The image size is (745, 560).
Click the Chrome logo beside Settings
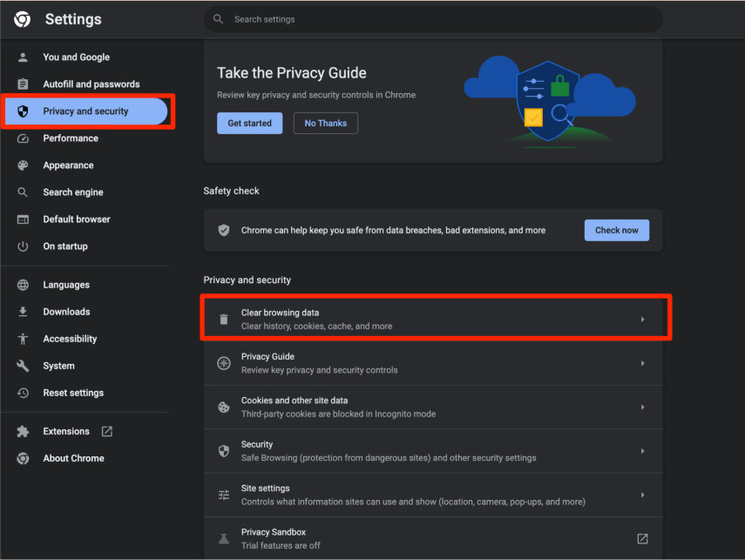[x=23, y=19]
